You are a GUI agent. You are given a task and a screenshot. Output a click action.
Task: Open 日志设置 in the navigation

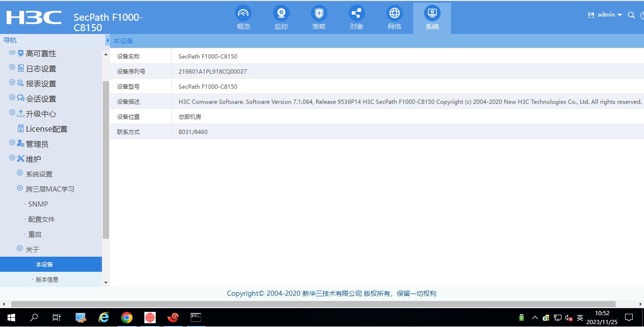click(41, 68)
